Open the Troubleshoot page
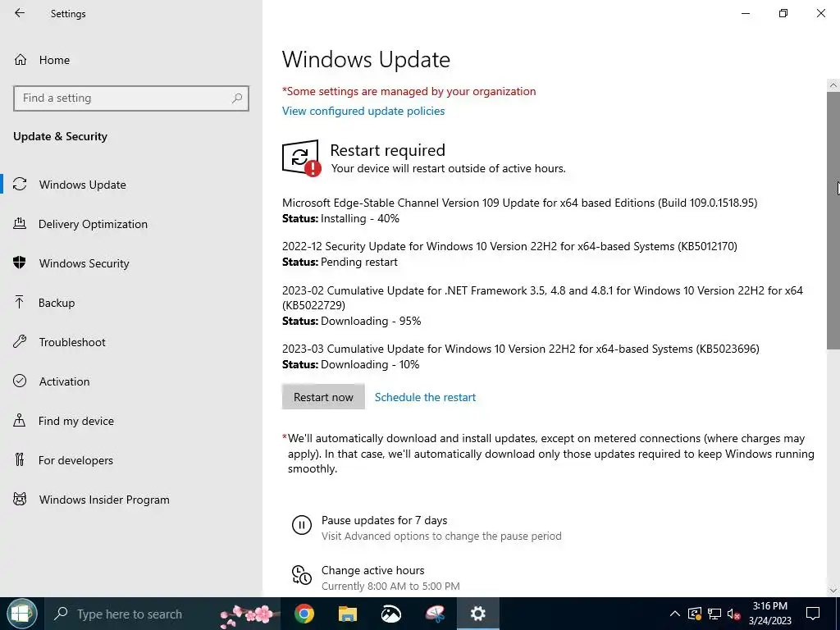 [x=72, y=342]
